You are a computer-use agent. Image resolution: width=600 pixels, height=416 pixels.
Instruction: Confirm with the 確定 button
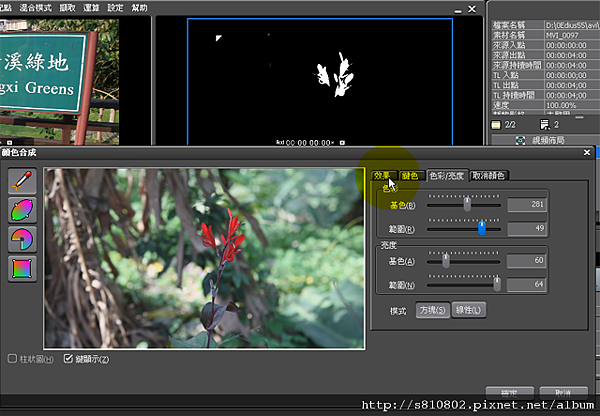coord(510,393)
